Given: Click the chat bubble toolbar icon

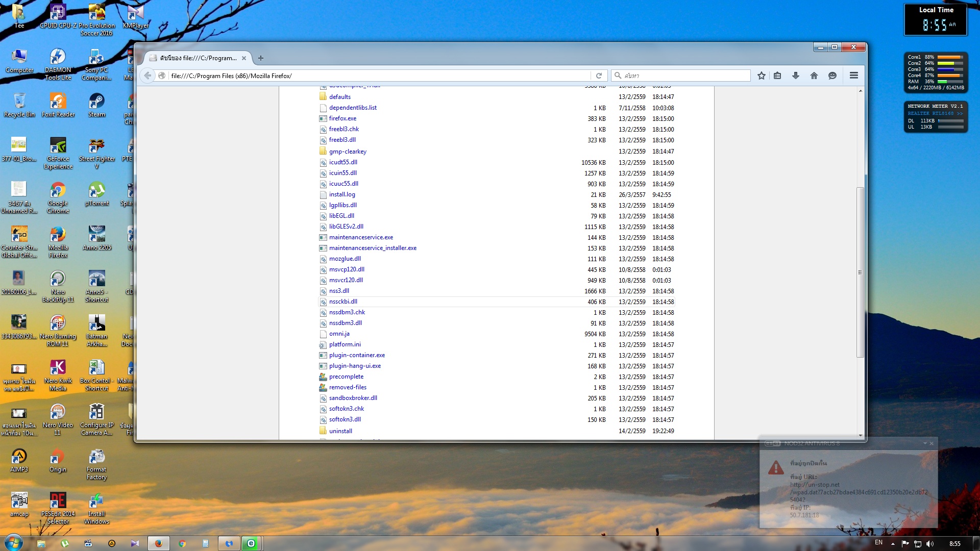Looking at the screenshot, I should (x=832, y=76).
